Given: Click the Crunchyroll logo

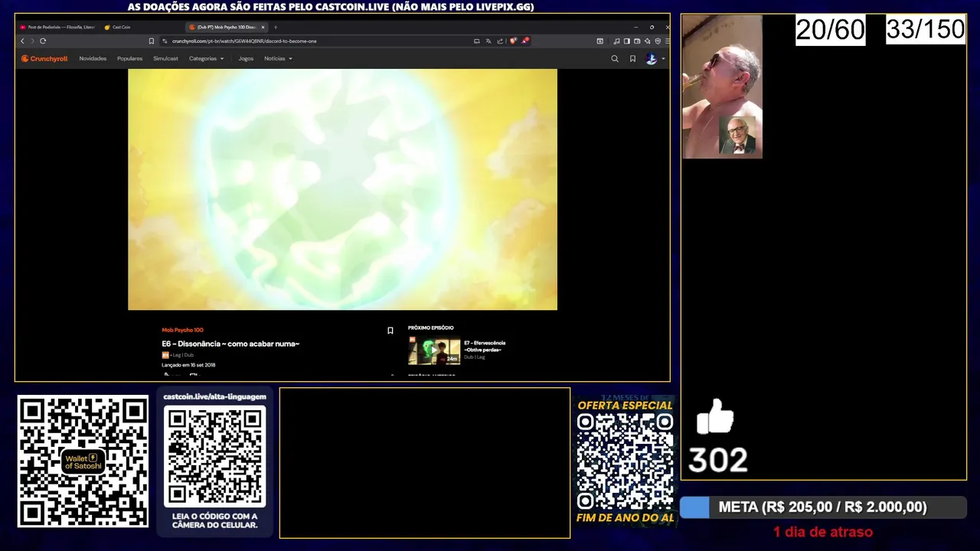Looking at the screenshot, I should click(x=44, y=59).
